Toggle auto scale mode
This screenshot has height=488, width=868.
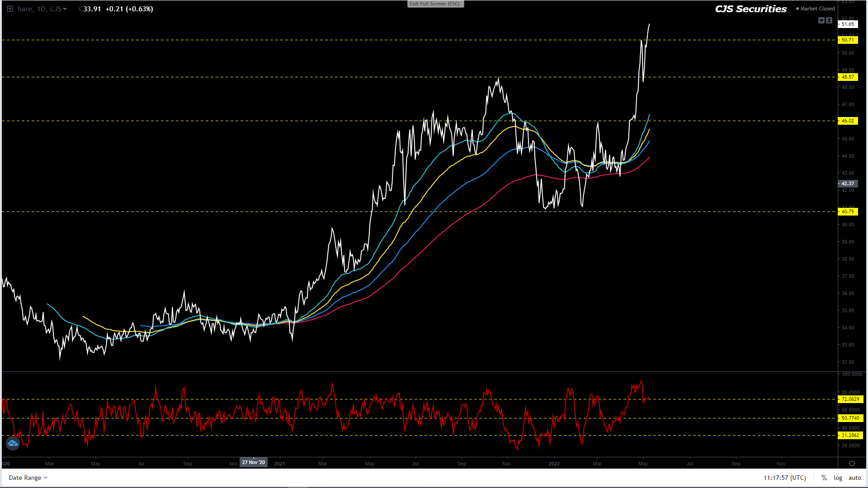[x=854, y=478]
